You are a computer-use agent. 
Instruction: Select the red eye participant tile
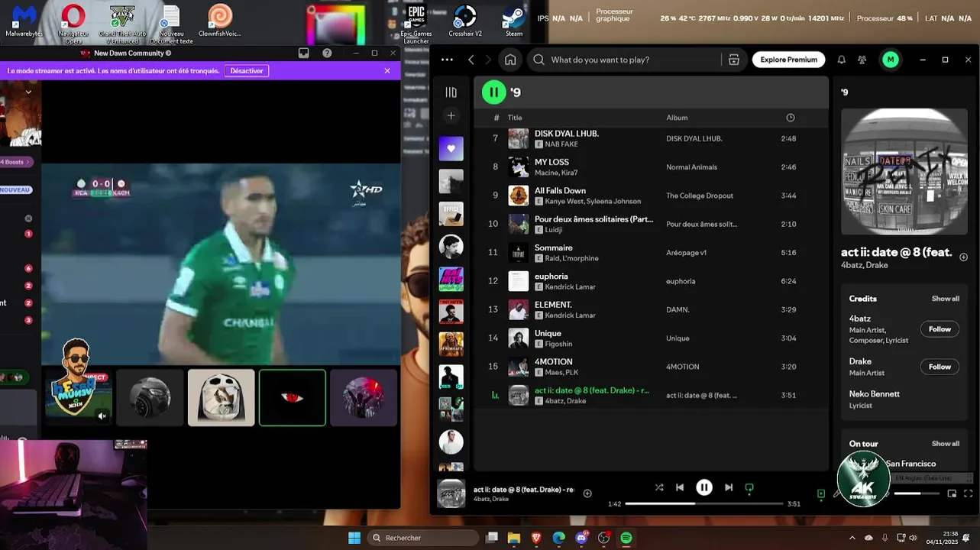(292, 397)
